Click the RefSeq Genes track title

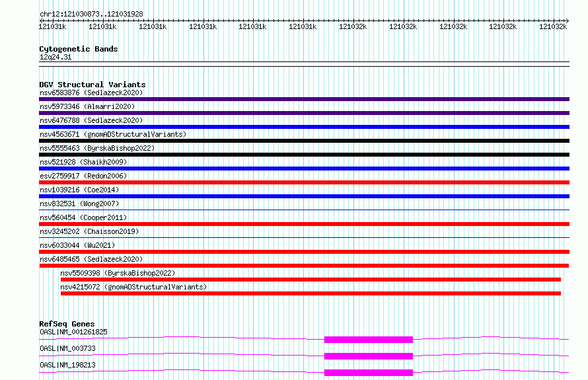click(67, 324)
